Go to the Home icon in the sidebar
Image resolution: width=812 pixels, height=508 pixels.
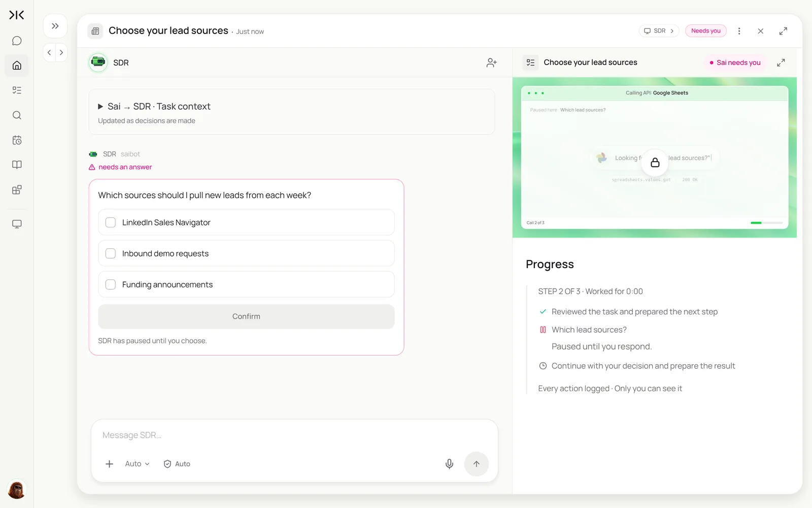17,66
